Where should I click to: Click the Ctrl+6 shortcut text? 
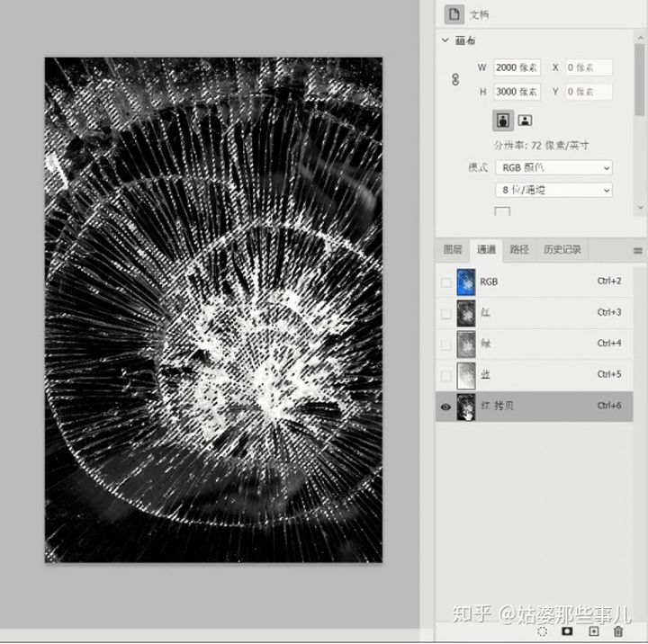coord(609,406)
